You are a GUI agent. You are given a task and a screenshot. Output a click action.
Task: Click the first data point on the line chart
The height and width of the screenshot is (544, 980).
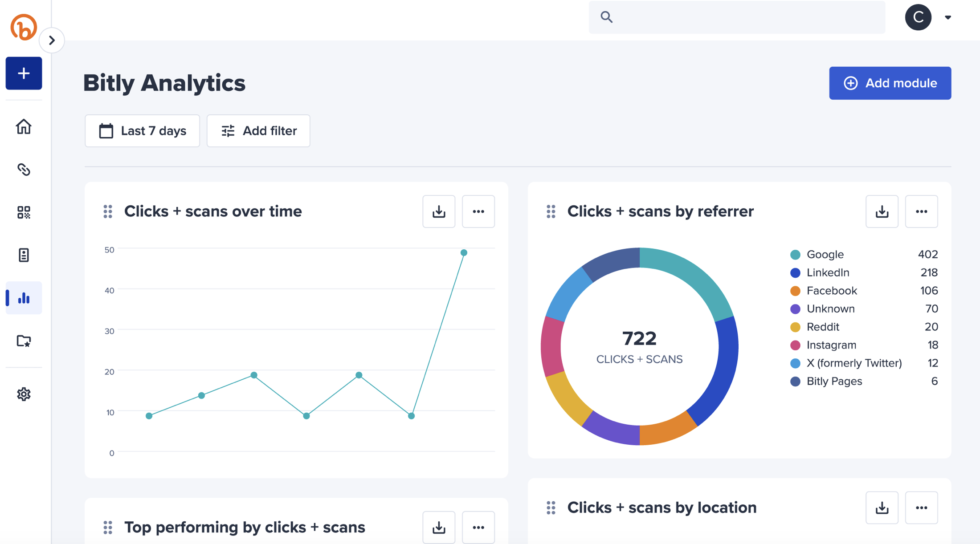coord(149,416)
